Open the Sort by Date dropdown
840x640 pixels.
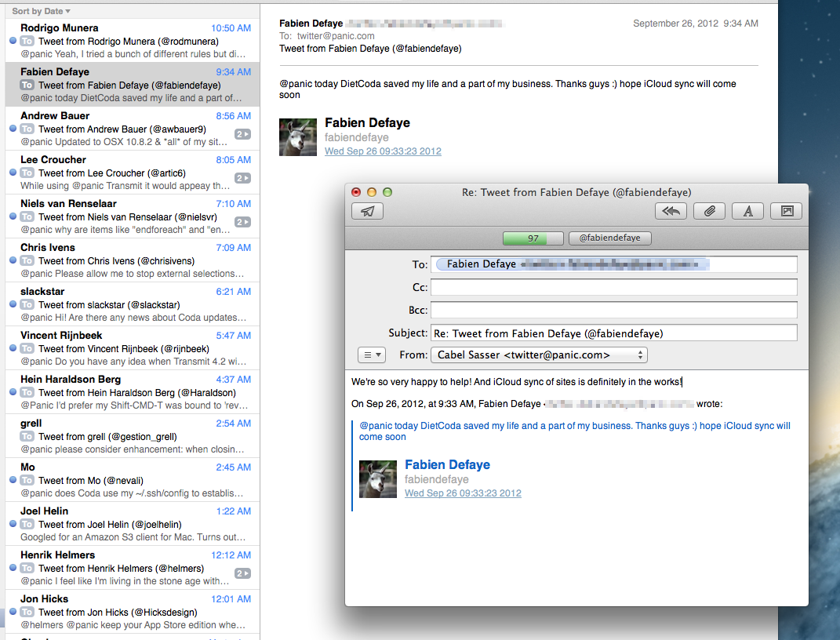point(41,11)
